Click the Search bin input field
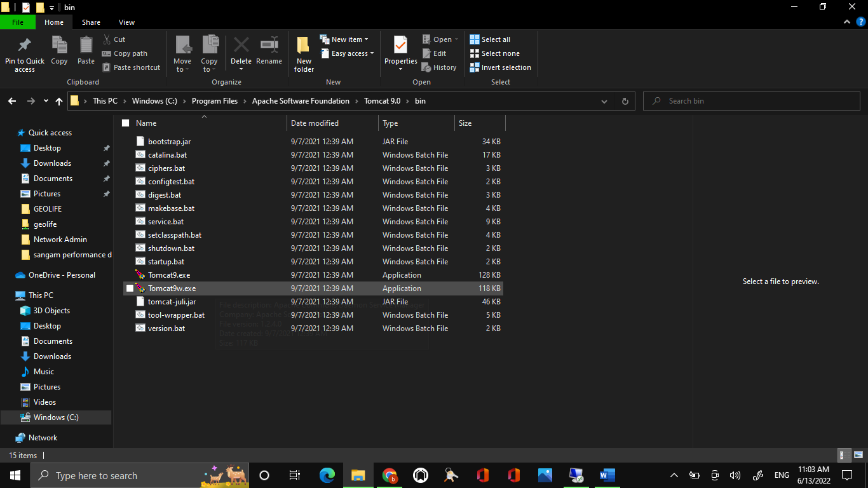Image resolution: width=868 pixels, height=488 pixels. pos(752,101)
